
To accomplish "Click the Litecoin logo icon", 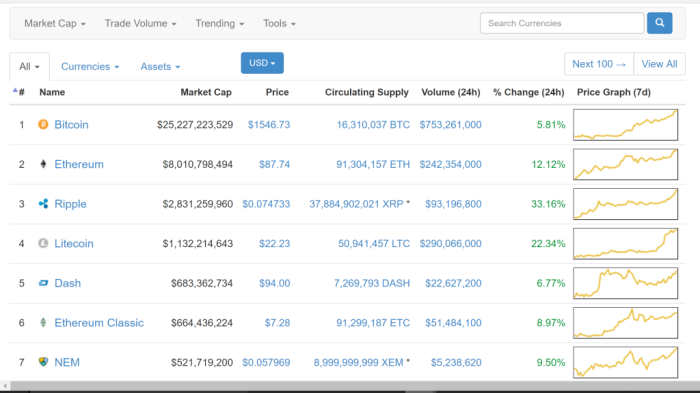I will pos(43,243).
